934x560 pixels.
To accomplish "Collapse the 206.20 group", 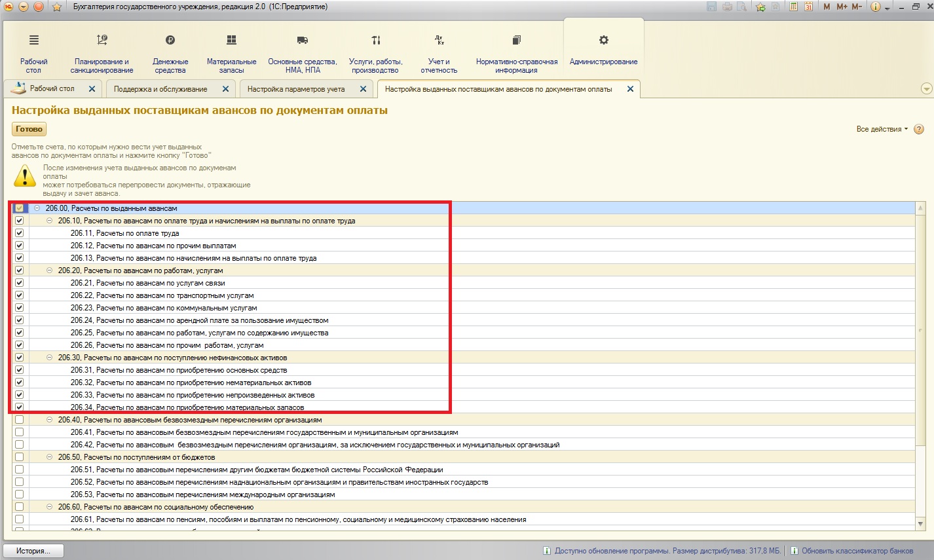I will (50, 271).
